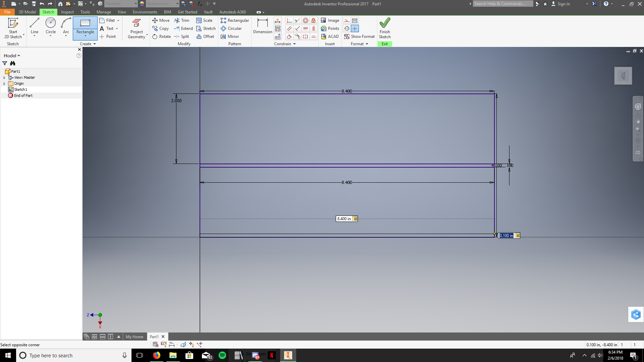Screen dimensions: 644x362
Task: Select the Mirror pattern tool
Action: 230,36
